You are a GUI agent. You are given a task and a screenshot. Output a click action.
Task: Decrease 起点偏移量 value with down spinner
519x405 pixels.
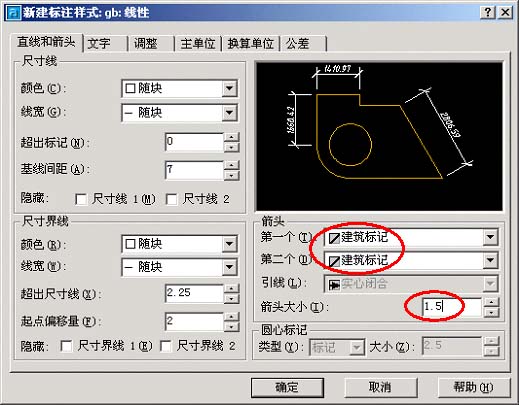[232, 327]
